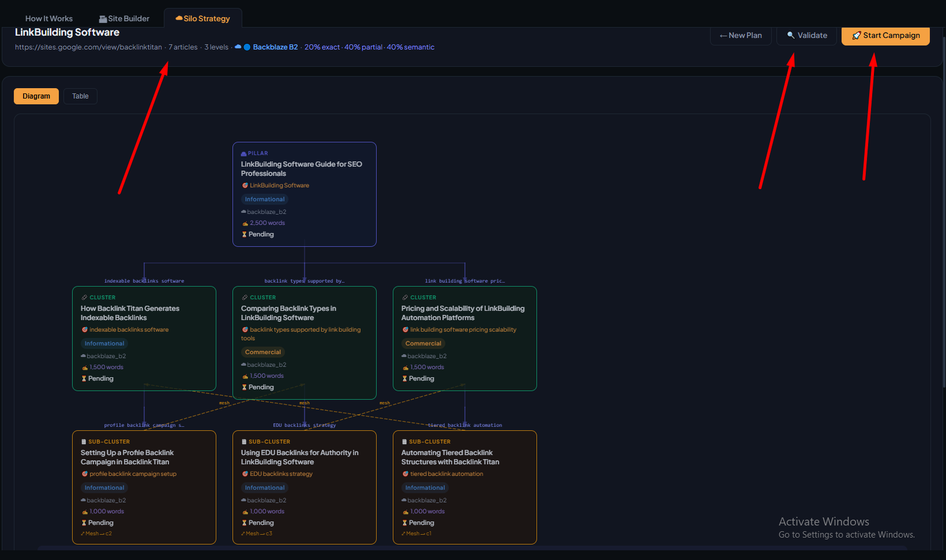Click the New Plan button
This screenshot has height=560, width=946.
point(741,35)
